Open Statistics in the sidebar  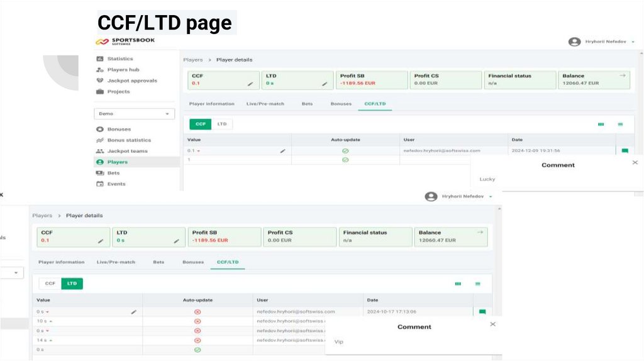(x=120, y=58)
